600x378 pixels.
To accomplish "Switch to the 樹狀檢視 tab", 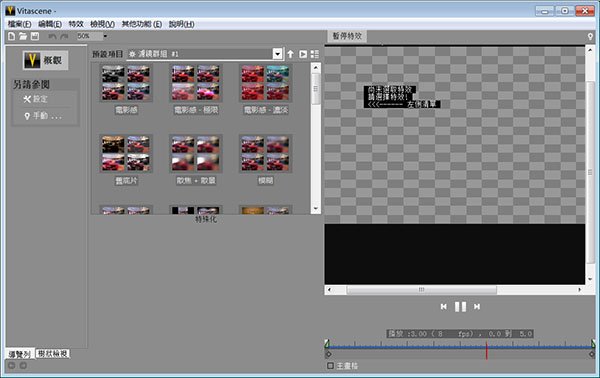I will tap(52, 354).
